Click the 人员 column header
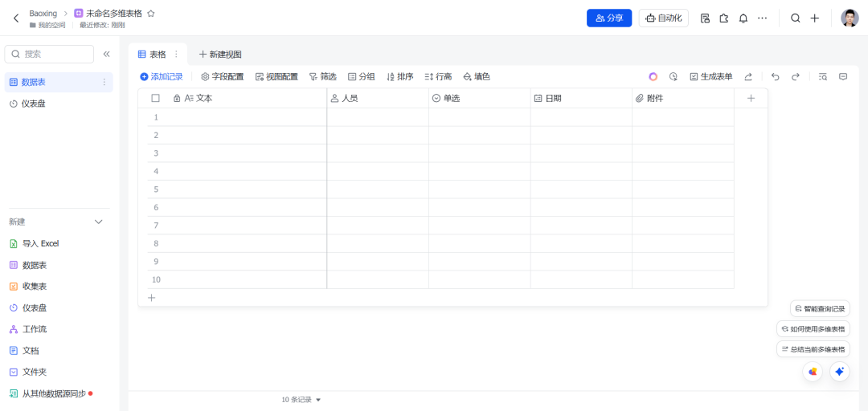The image size is (868, 411). [378, 99]
